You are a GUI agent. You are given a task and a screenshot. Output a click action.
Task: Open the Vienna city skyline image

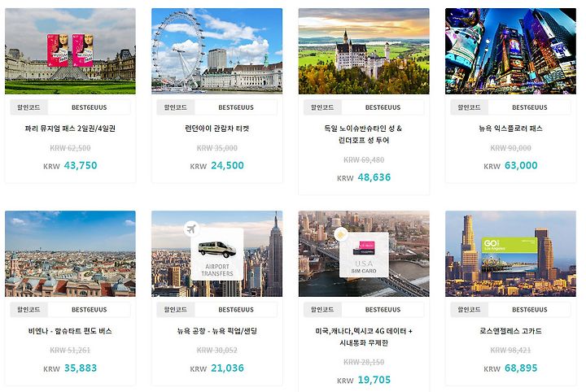(x=70, y=254)
